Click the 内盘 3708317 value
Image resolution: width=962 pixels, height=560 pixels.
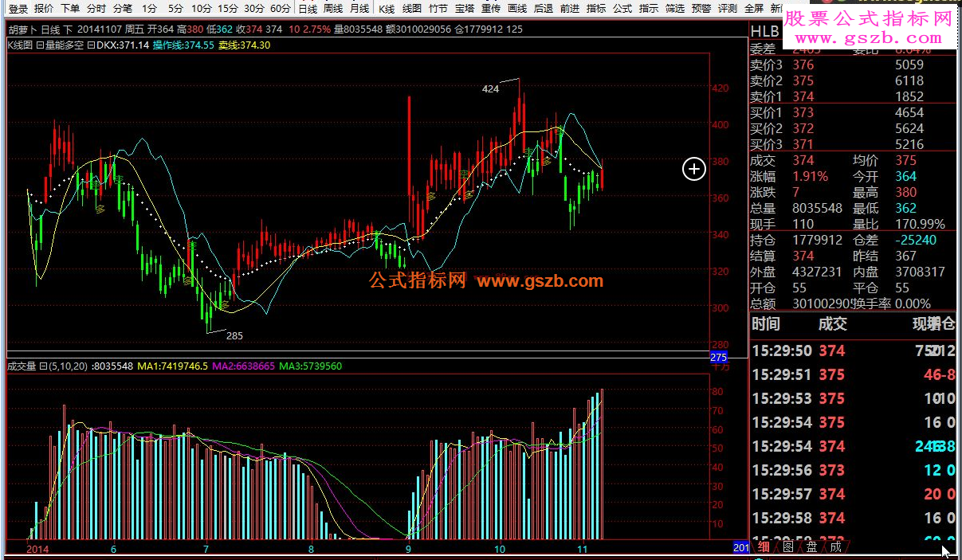pos(920,272)
